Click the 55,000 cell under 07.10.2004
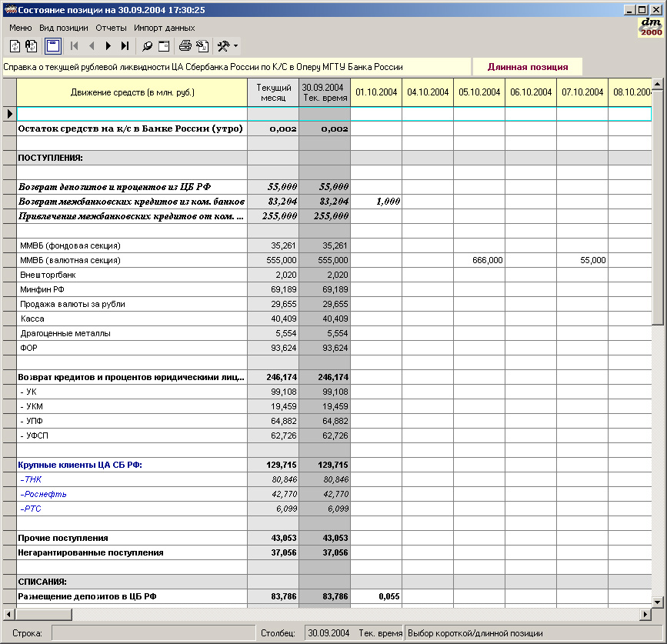Viewport: 667px width, 644px height. pos(582,260)
